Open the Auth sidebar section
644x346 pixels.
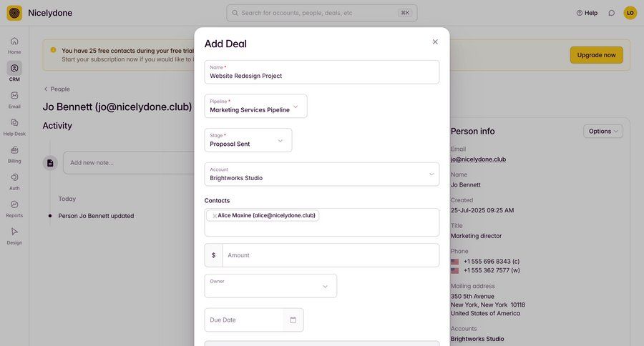[x=14, y=182]
